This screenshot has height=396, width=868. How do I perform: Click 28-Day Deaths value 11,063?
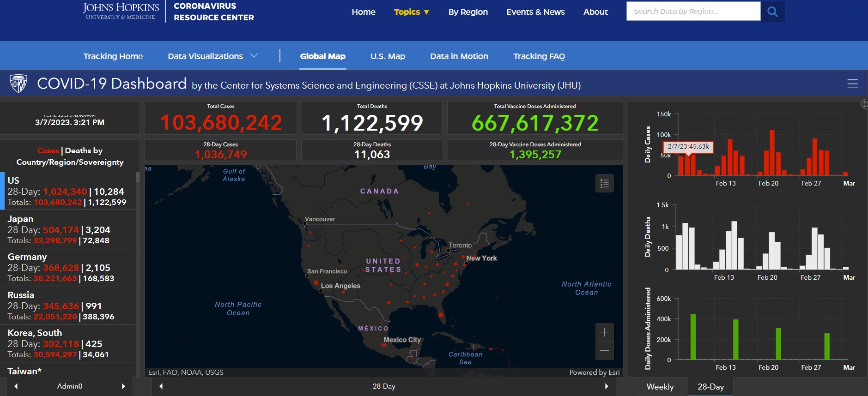tap(372, 155)
